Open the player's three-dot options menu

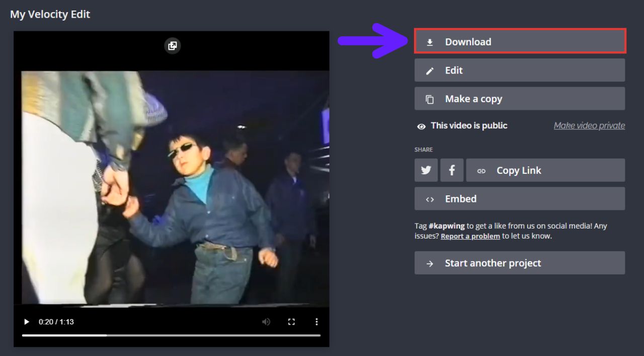tap(316, 321)
